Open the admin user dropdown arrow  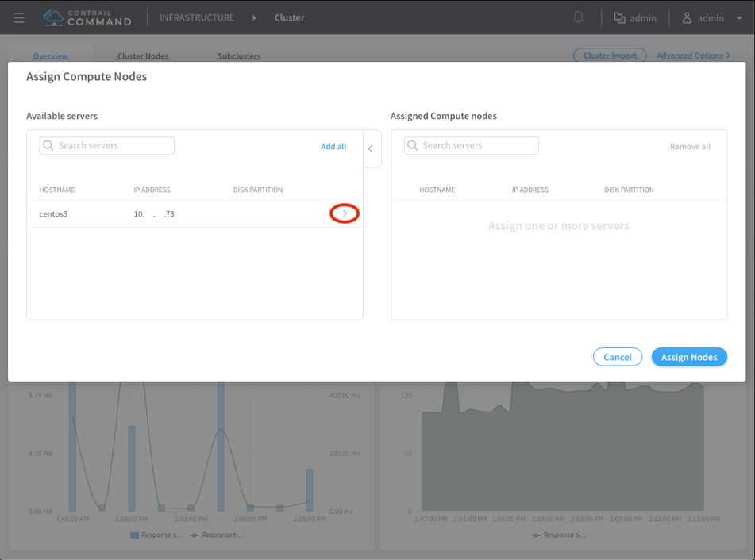[739, 18]
